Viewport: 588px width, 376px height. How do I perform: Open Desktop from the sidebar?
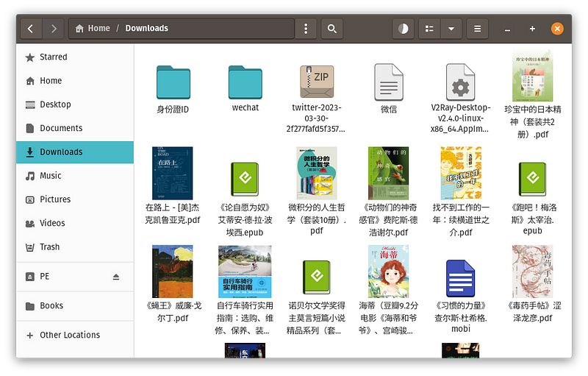click(x=75, y=104)
